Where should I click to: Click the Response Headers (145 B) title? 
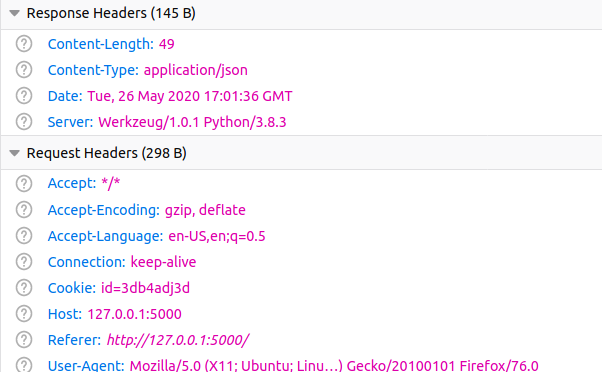[x=111, y=13]
